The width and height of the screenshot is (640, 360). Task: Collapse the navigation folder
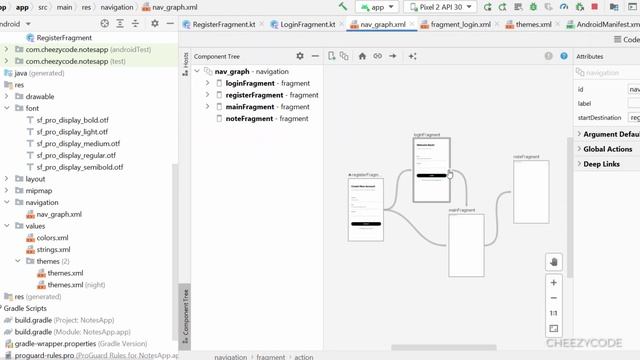7,202
